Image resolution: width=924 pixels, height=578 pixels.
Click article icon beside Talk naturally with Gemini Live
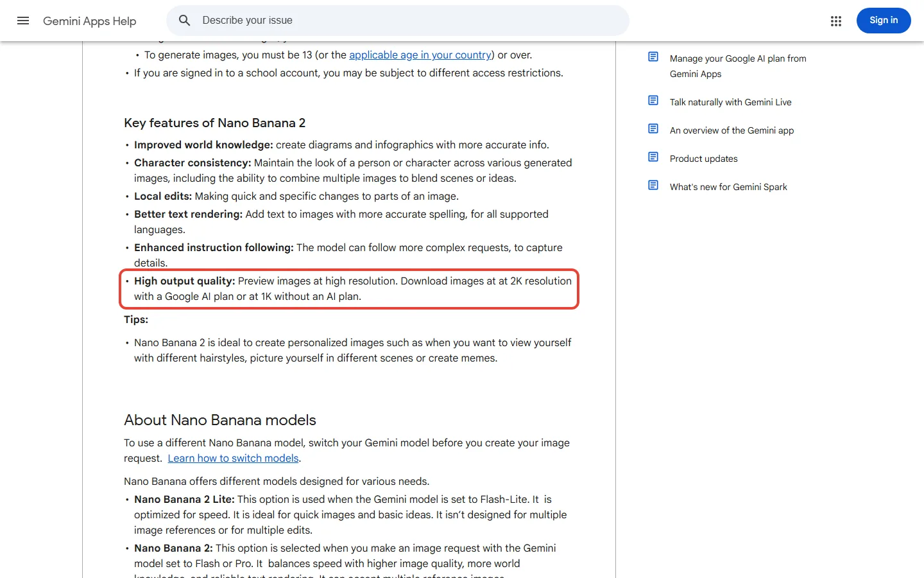point(653,101)
